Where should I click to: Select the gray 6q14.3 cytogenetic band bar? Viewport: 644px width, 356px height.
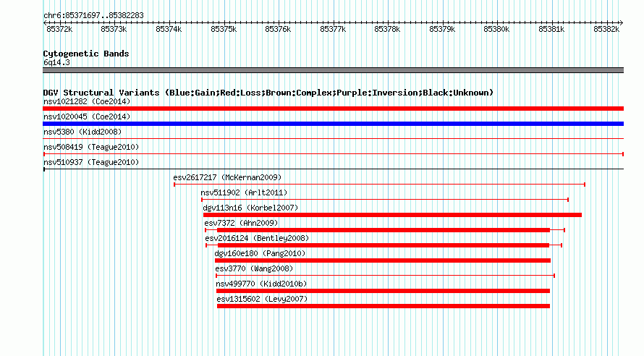tap(333, 70)
